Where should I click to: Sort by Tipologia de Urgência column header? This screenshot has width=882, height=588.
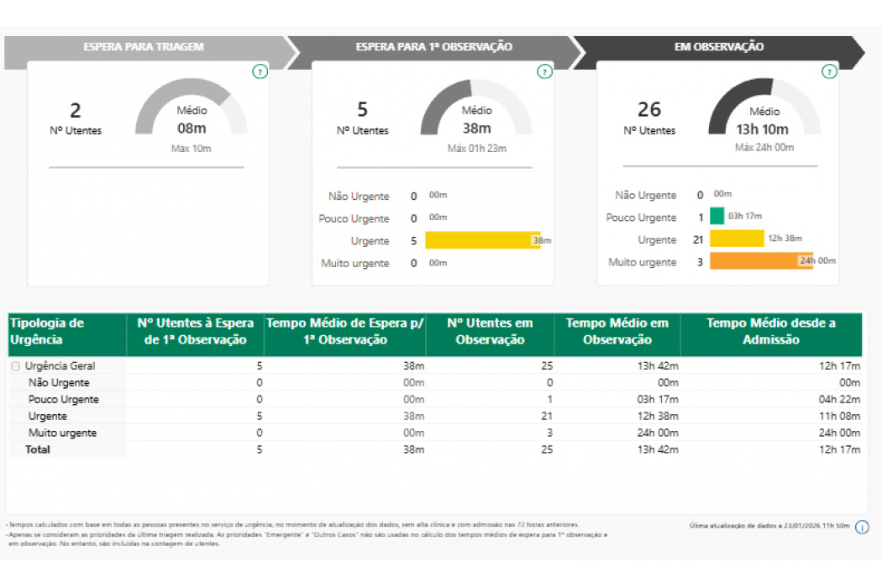coord(66,332)
